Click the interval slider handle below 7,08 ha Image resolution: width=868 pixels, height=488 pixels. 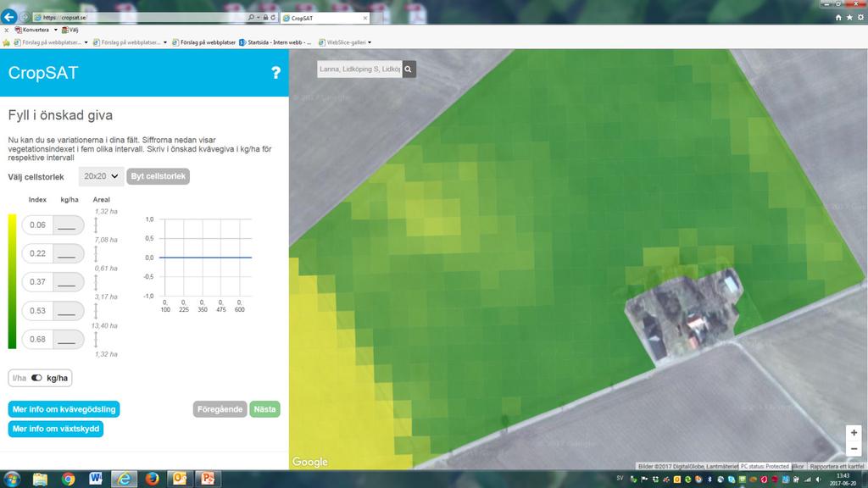pos(96,253)
